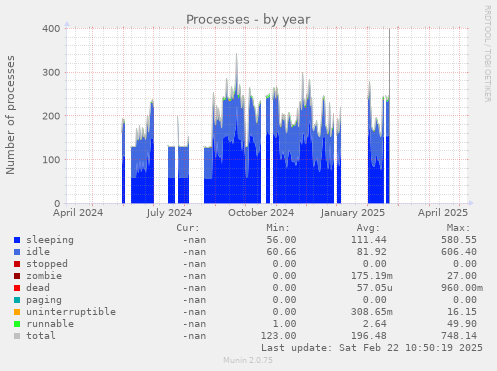Click sleeping min value 56.00
The height and width of the screenshot is (371, 497).
[x=281, y=240]
